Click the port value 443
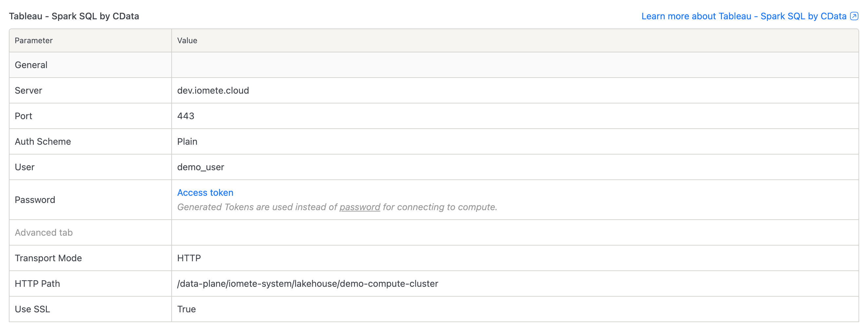This screenshot has height=330, width=868. click(186, 116)
